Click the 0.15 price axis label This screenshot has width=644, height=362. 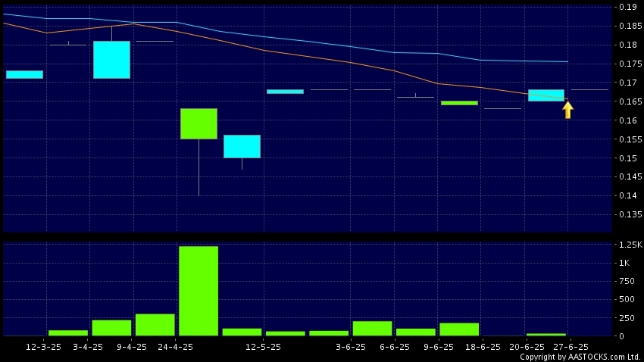[x=627, y=158]
